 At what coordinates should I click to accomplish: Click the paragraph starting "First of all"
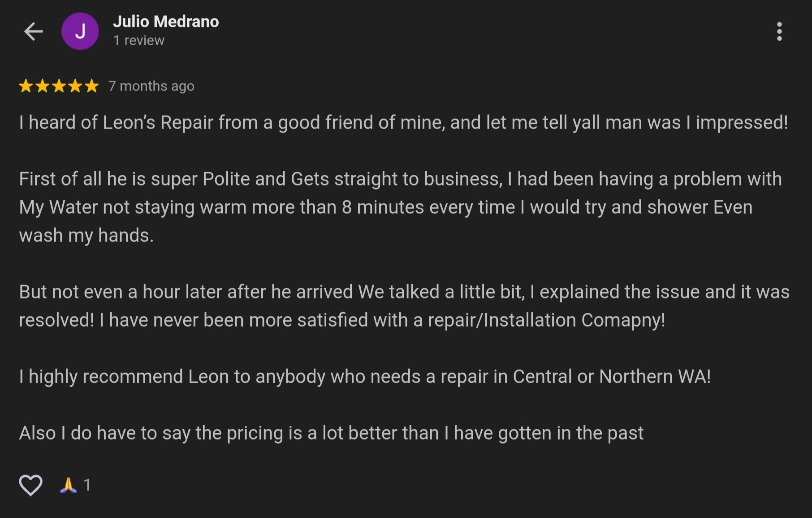385,207
